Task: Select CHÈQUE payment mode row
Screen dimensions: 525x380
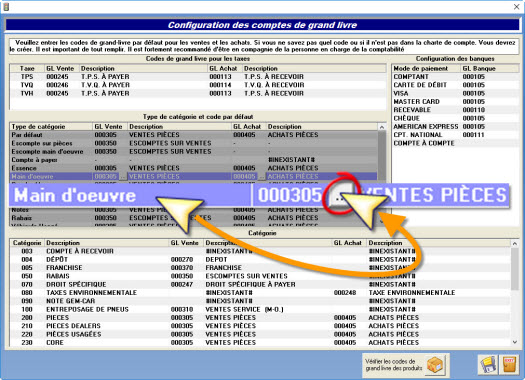Action: [455, 118]
